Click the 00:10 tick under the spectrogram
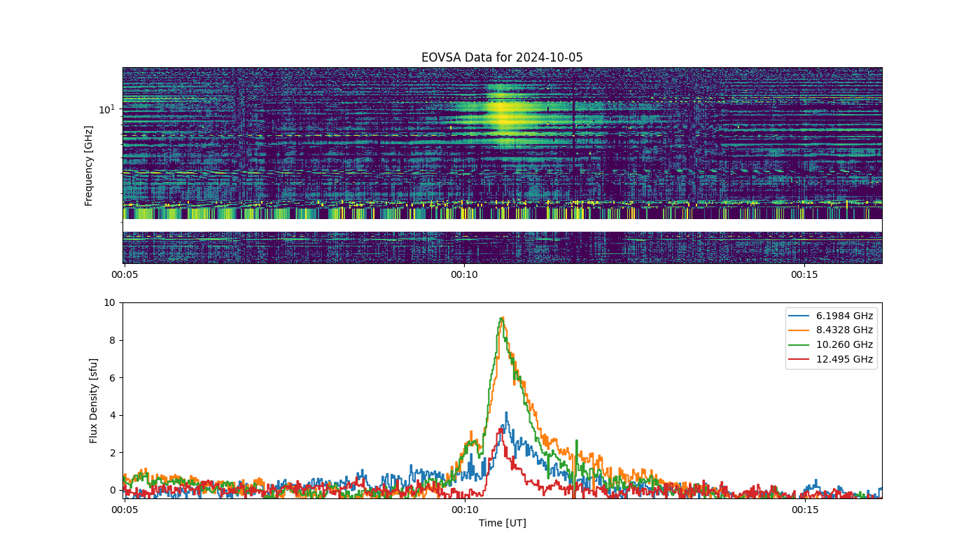The width and height of the screenshot is (980, 560). coord(464,274)
